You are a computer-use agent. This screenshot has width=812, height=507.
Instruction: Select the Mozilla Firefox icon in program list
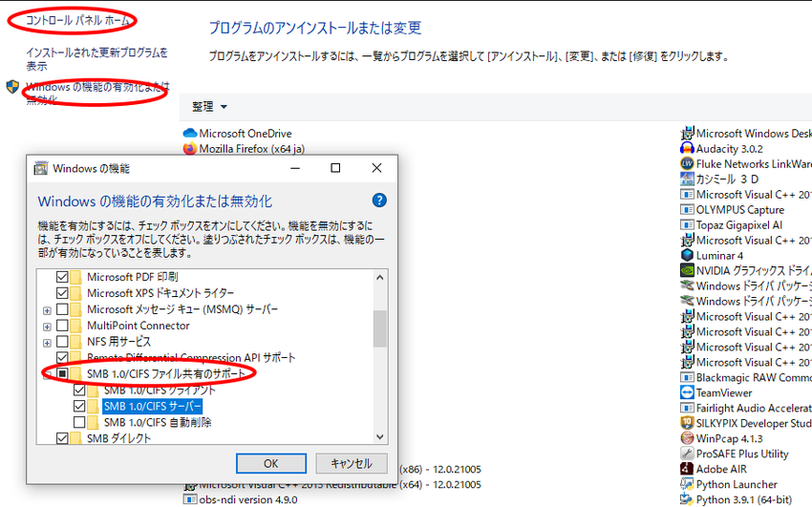pos(190,149)
